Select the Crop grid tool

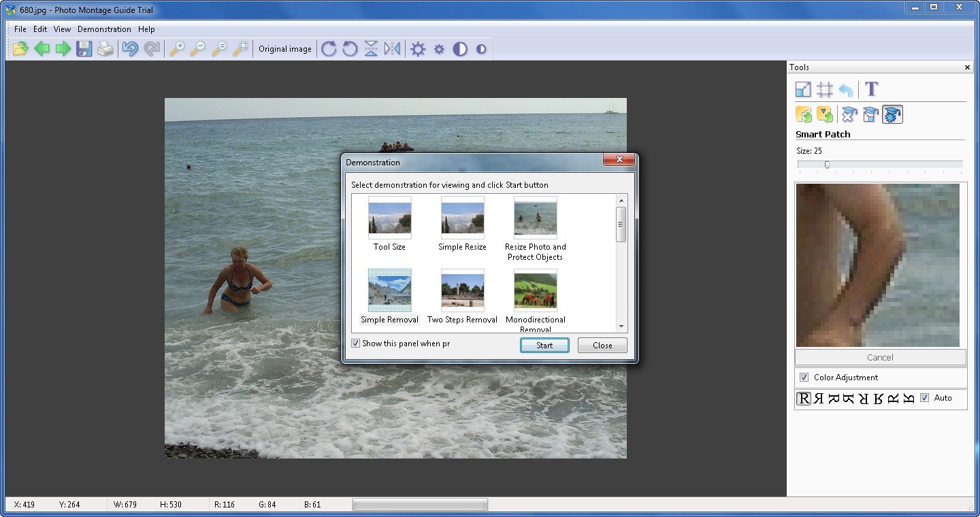tap(826, 88)
